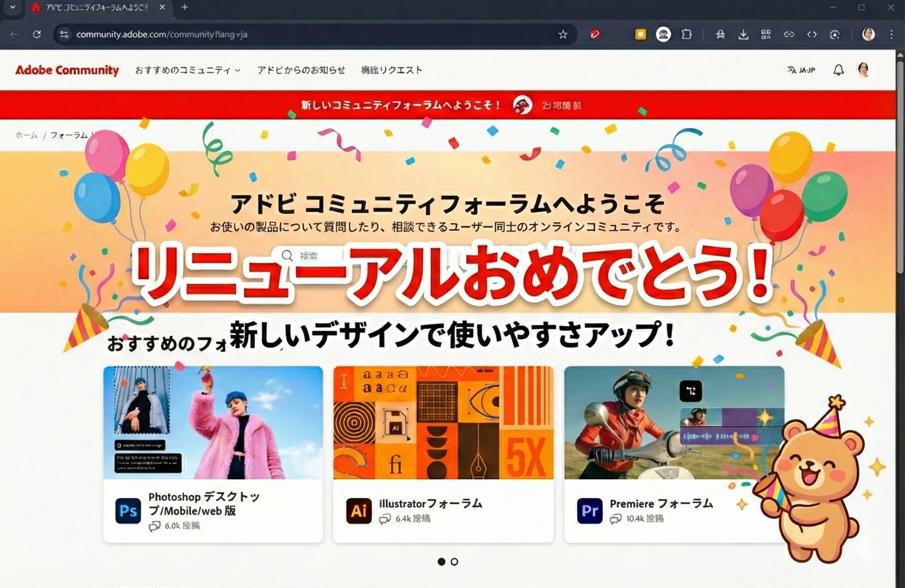Go to フォーラム breadcrumb link
Viewport: 905px width, 588px height.
tap(69, 135)
